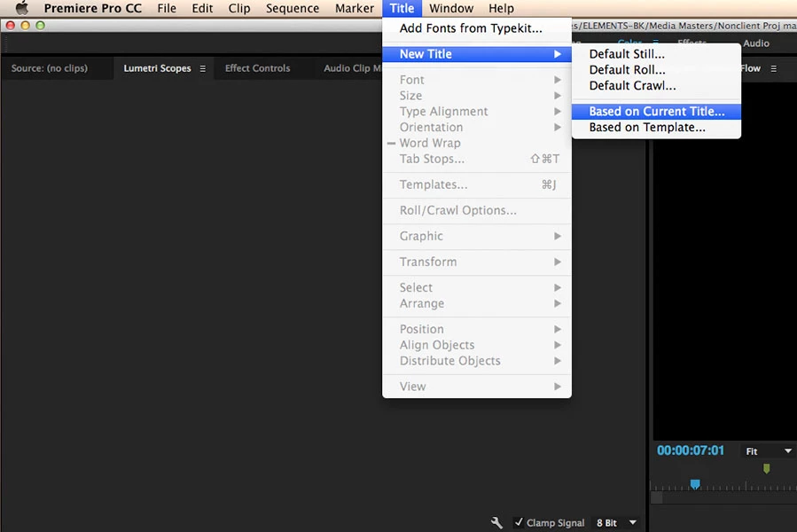The width and height of the screenshot is (797, 532).
Task: Toggle the Word Wrap menu option
Action: point(477,143)
